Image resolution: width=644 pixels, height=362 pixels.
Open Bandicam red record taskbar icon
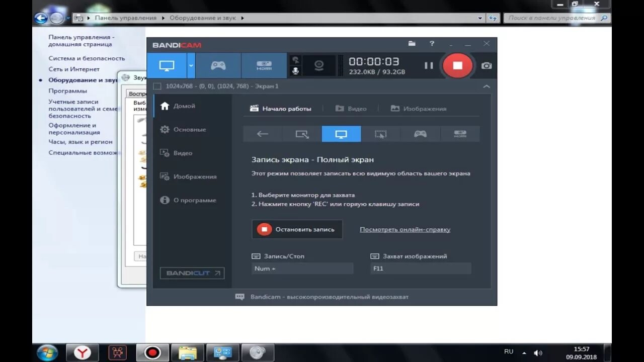point(152,352)
